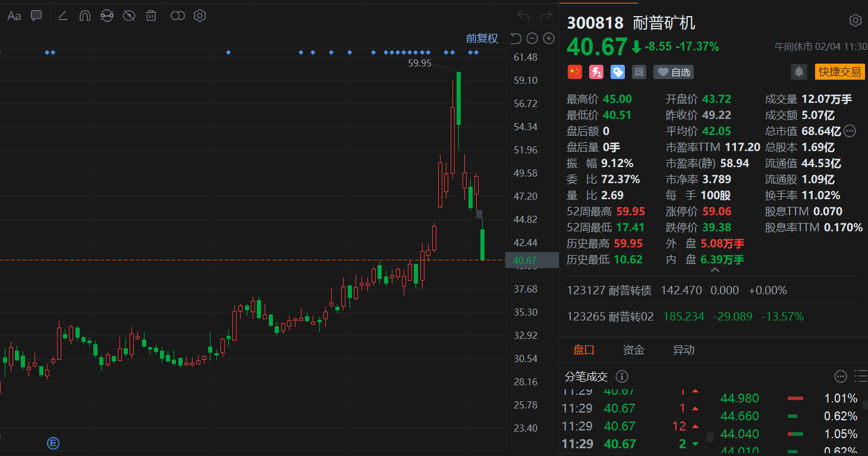Add stock to watchlist via 自选 button
The height and width of the screenshot is (456, 868).
tap(674, 73)
